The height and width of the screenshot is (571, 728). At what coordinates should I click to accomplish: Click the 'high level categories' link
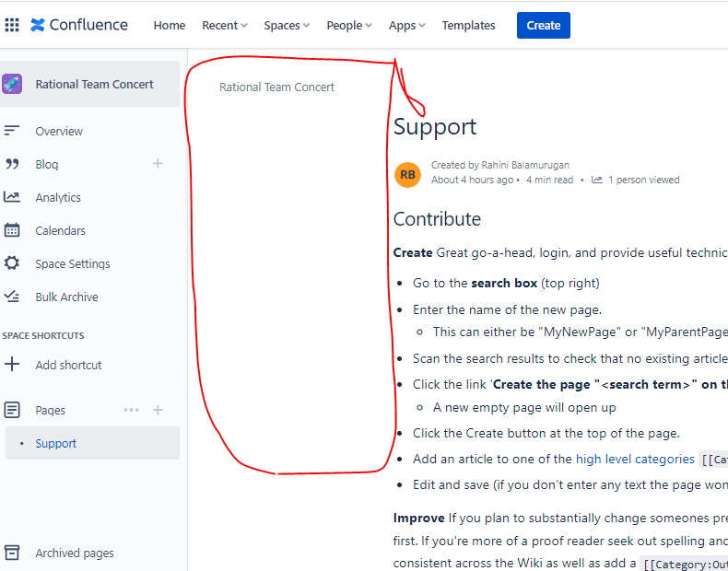tap(635, 459)
